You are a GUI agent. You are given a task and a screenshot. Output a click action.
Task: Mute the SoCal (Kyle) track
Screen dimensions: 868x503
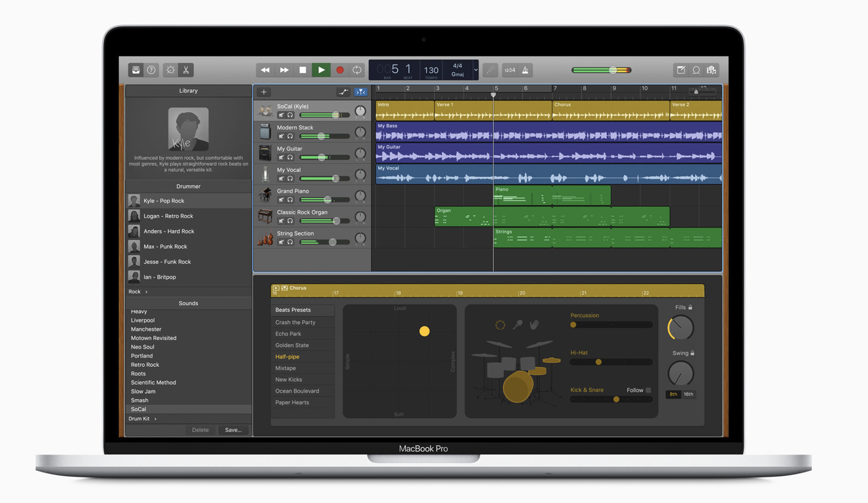tap(281, 115)
